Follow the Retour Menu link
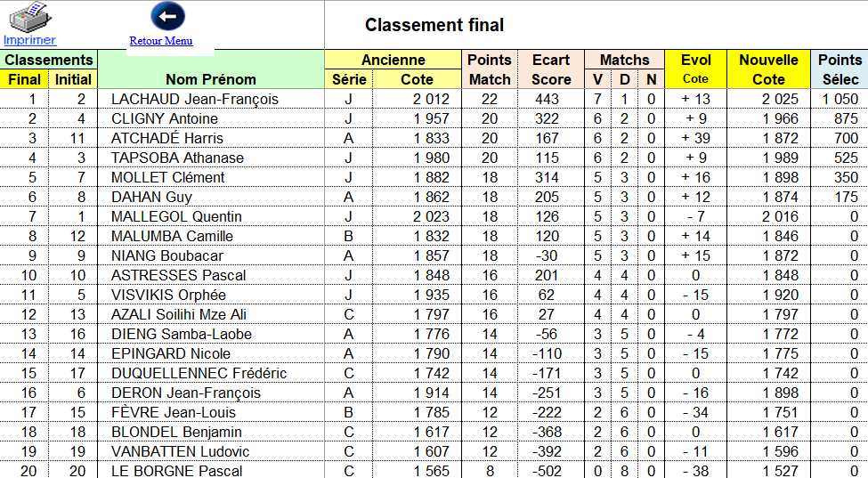This screenshot has width=868, height=478. (160, 41)
